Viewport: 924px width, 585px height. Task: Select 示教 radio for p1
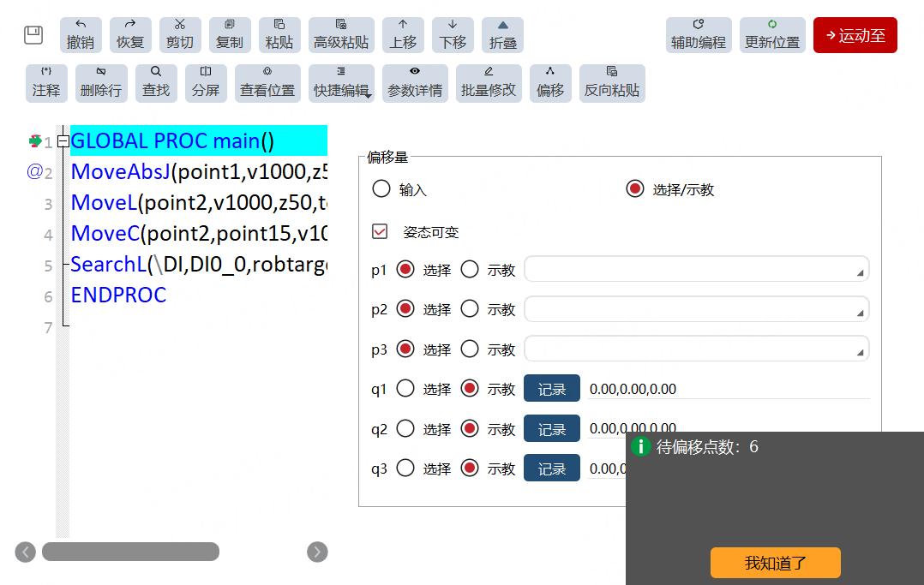pos(470,269)
